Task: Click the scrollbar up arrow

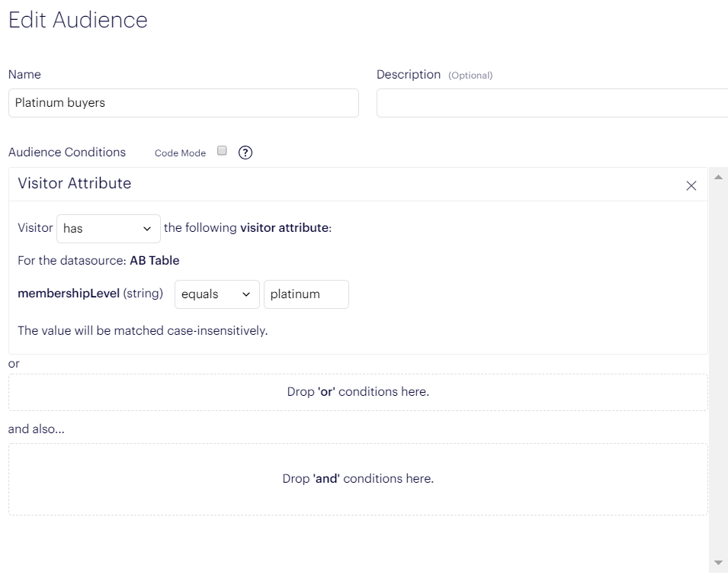Action: tap(717, 177)
